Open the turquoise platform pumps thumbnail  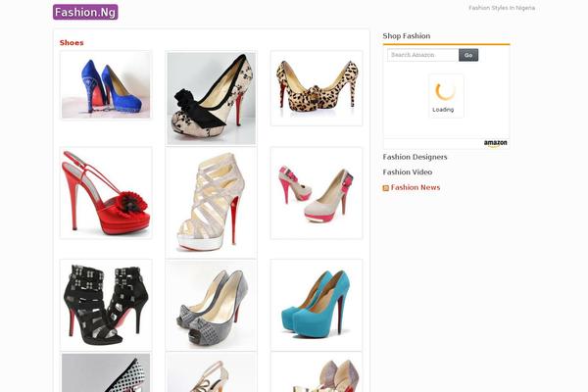[x=317, y=305]
